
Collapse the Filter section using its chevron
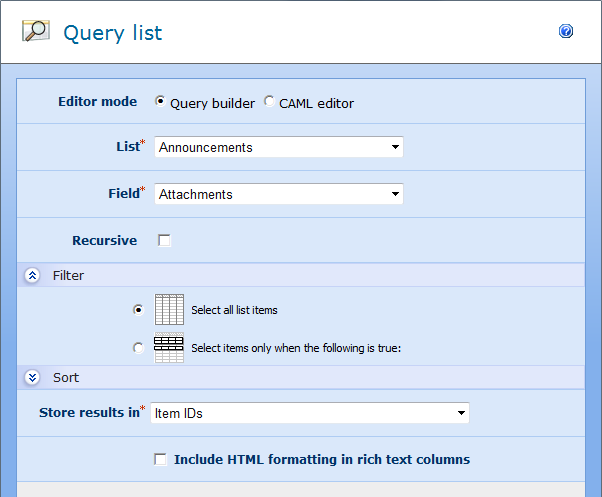click(32, 275)
